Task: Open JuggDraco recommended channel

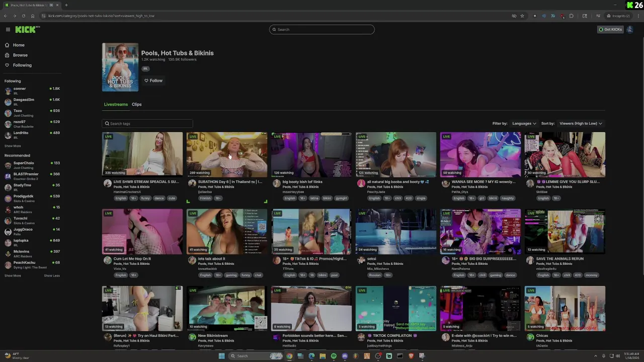Action: (x=32, y=231)
